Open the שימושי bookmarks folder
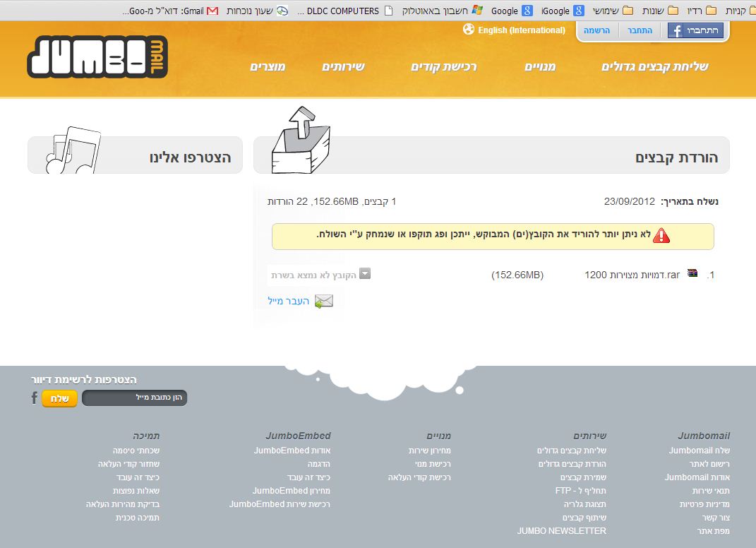 (612, 11)
